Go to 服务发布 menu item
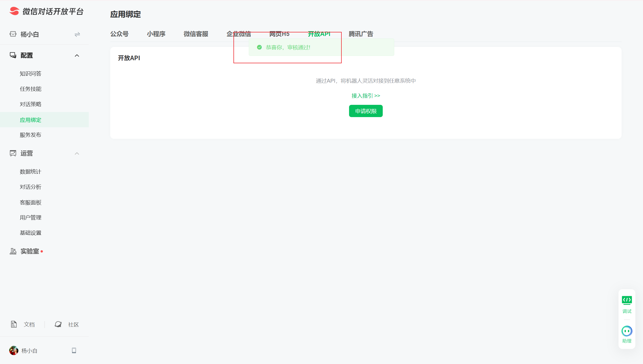Viewport: 643px width, 364px height. [x=31, y=135]
